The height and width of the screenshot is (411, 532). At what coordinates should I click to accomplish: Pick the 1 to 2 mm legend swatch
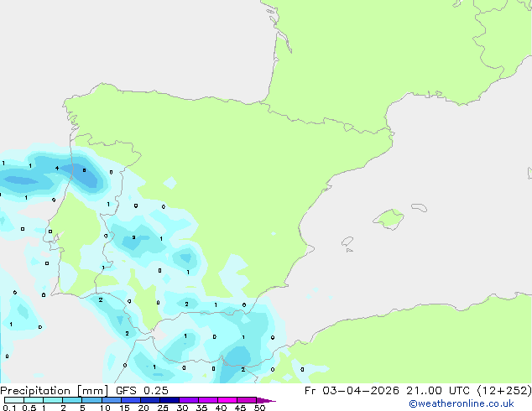pyautogui.click(x=53, y=400)
